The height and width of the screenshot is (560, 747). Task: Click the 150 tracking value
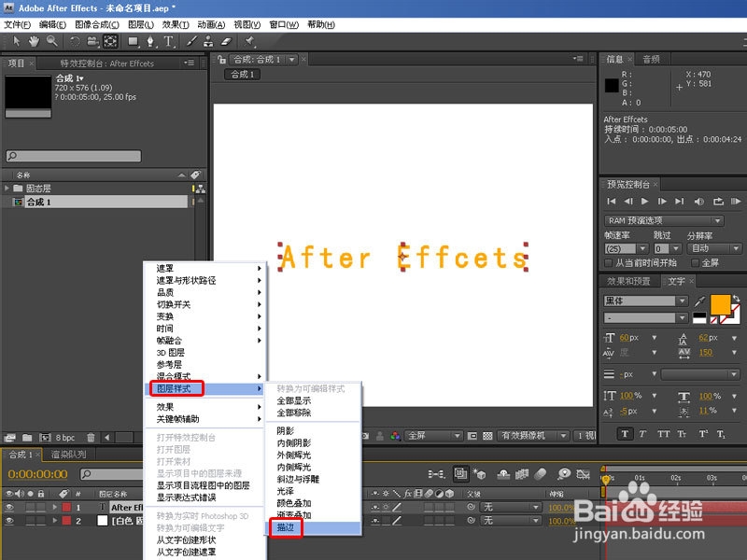point(706,353)
